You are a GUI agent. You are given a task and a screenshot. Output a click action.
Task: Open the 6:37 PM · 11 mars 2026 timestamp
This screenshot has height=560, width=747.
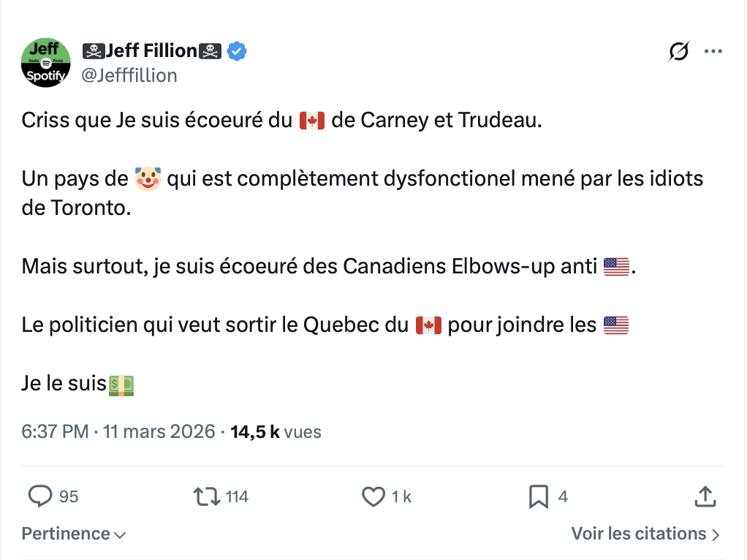click(118, 432)
